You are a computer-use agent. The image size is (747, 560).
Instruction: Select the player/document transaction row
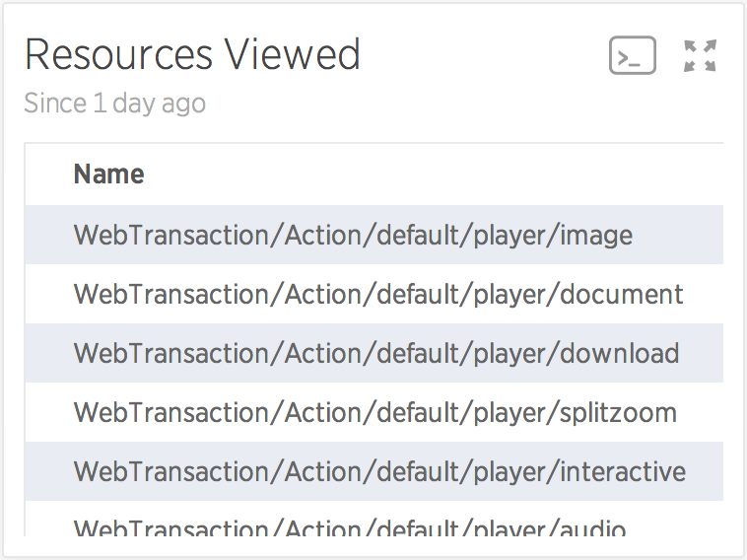373,294
